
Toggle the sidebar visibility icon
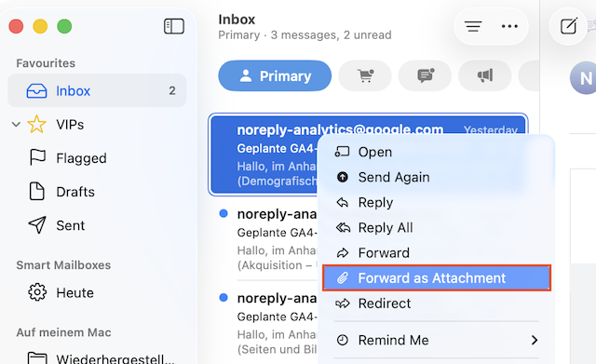pos(174,26)
